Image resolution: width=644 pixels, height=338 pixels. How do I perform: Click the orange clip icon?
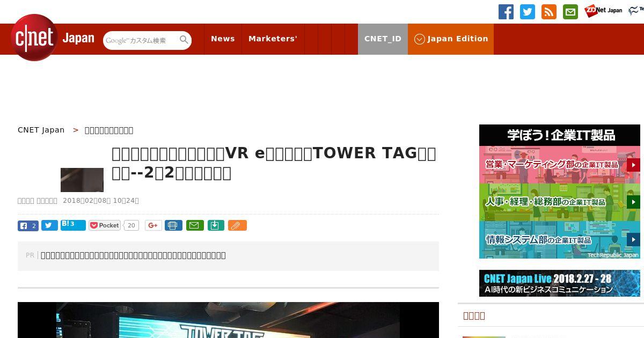tap(237, 225)
